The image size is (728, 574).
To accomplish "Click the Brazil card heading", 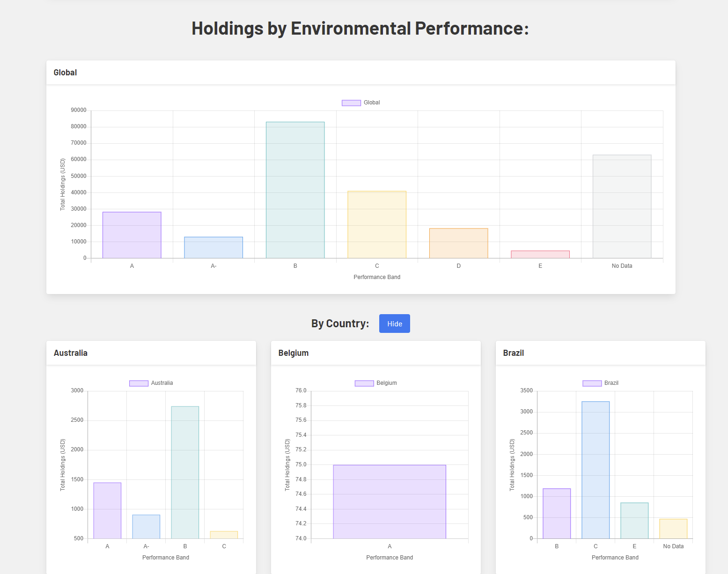I will (x=514, y=353).
